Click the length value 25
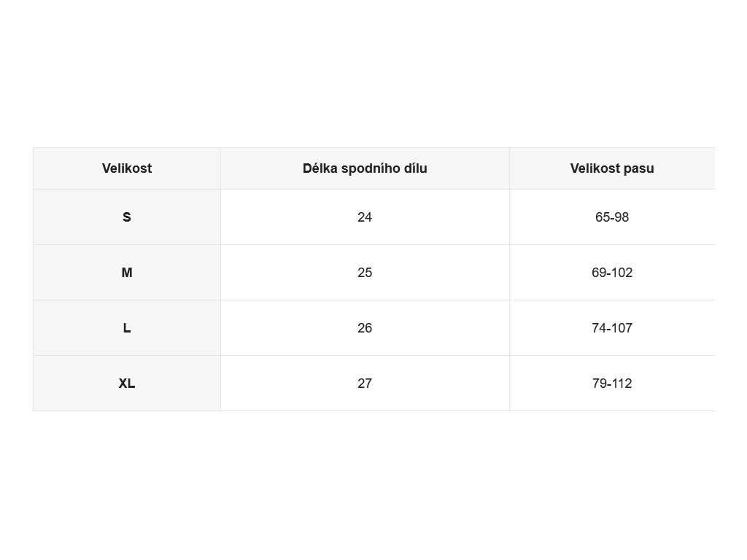This screenshot has height=560, width=747. click(x=365, y=273)
